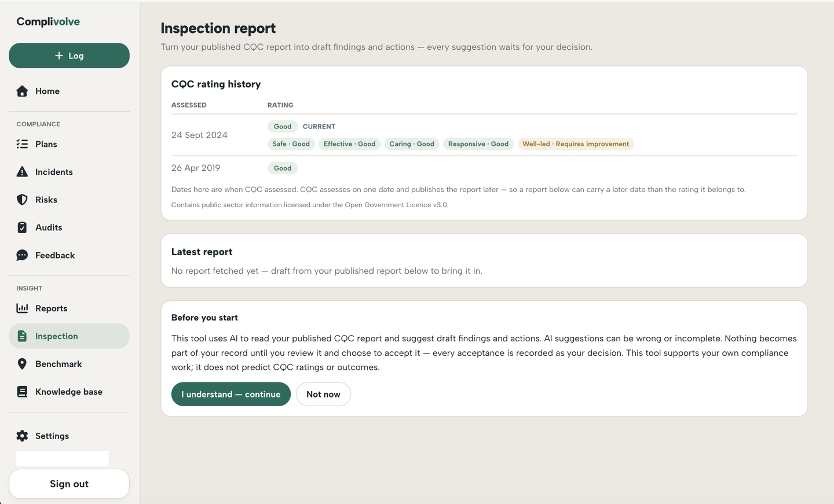Viewport: 834px width, 504px height.
Task: Click I understand — continue button
Action: coord(231,394)
